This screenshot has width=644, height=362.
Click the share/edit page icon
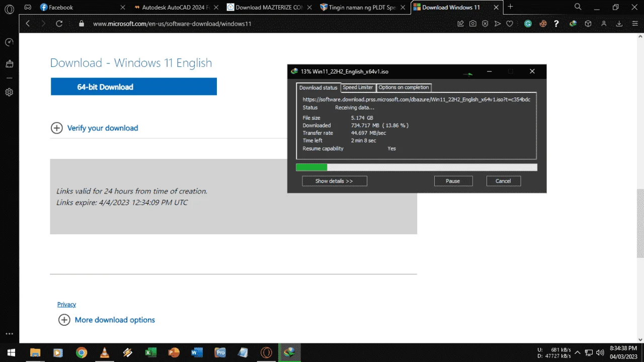460,24
